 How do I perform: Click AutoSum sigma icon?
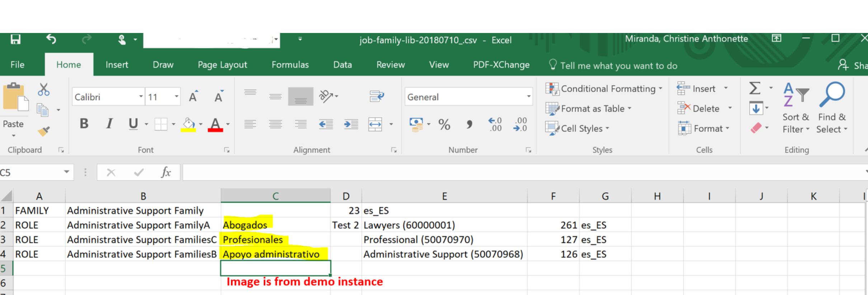coord(755,88)
